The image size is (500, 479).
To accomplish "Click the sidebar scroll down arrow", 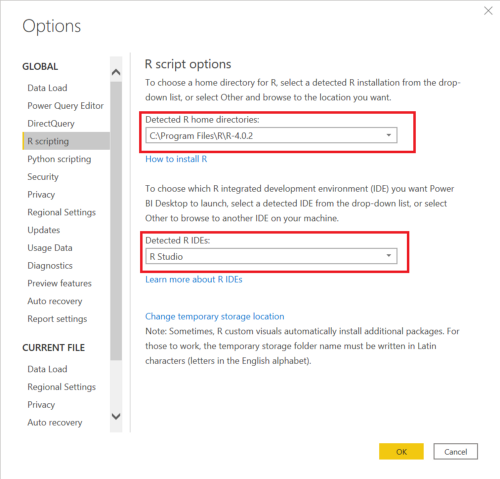I will (x=116, y=416).
